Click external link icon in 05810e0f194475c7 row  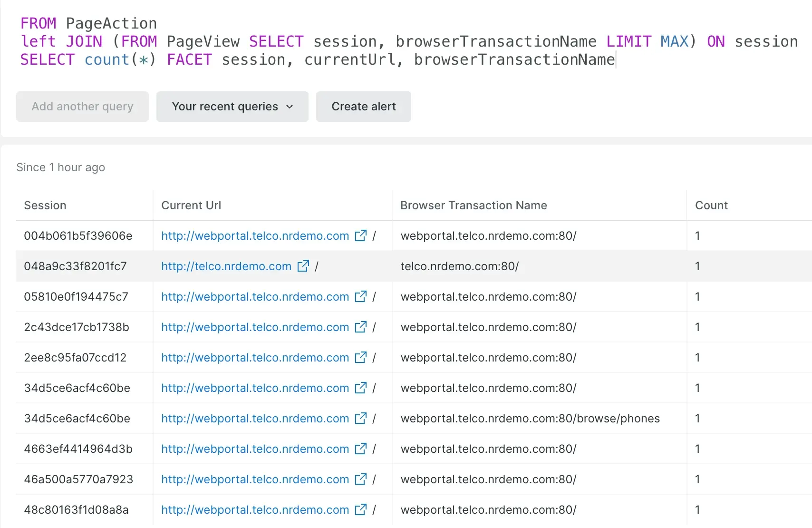[x=361, y=296]
